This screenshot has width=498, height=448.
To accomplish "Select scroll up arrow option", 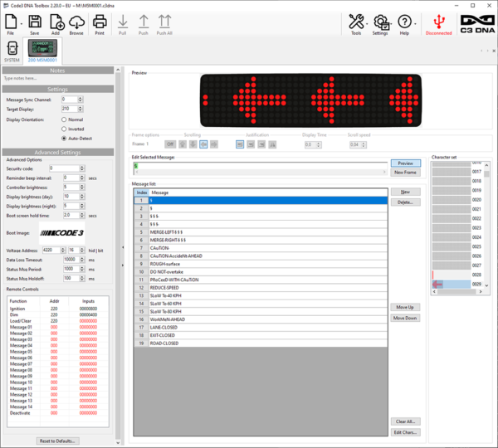I will pyautogui.click(x=183, y=144).
